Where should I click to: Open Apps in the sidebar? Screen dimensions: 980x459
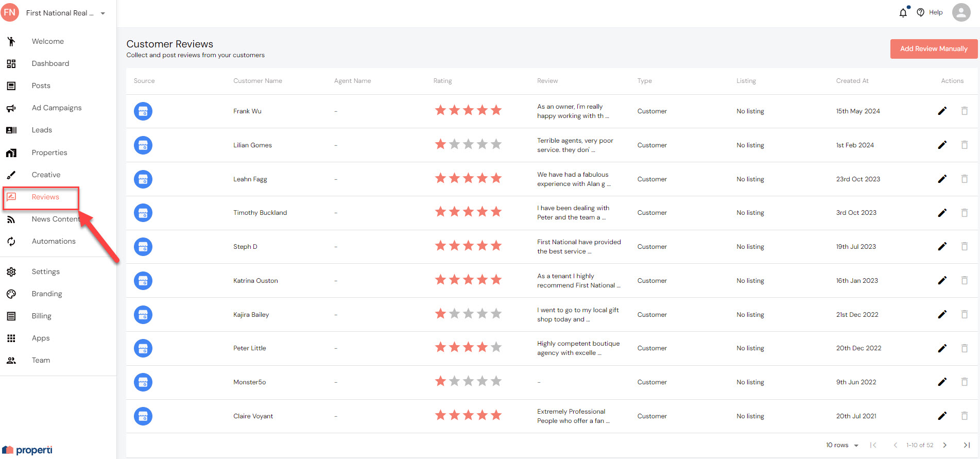[x=40, y=338]
